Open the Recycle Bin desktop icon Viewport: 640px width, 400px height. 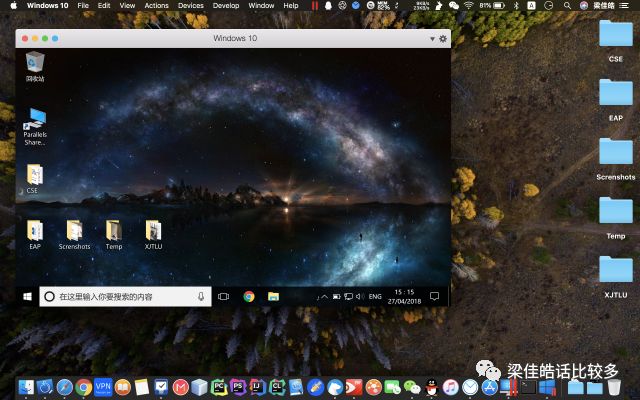[x=35, y=66]
